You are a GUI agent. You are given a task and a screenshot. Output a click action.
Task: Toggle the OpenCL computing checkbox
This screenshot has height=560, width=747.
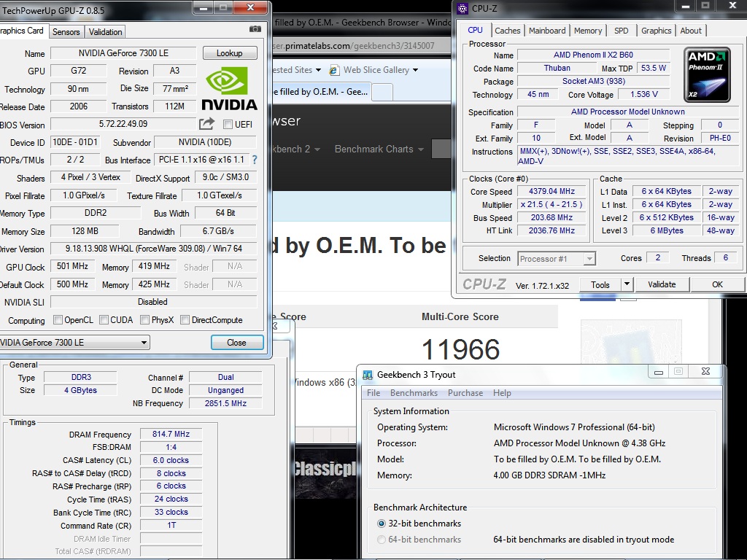pyautogui.click(x=58, y=319)
